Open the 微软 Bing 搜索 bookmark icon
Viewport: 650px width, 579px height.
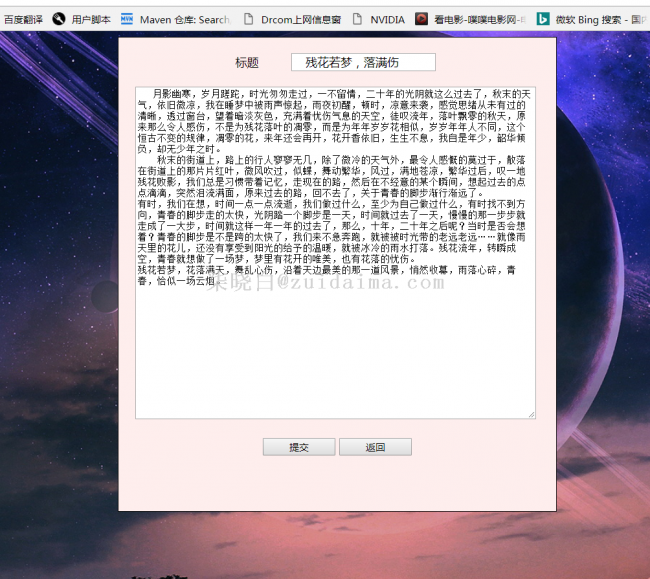coord(543,19)
